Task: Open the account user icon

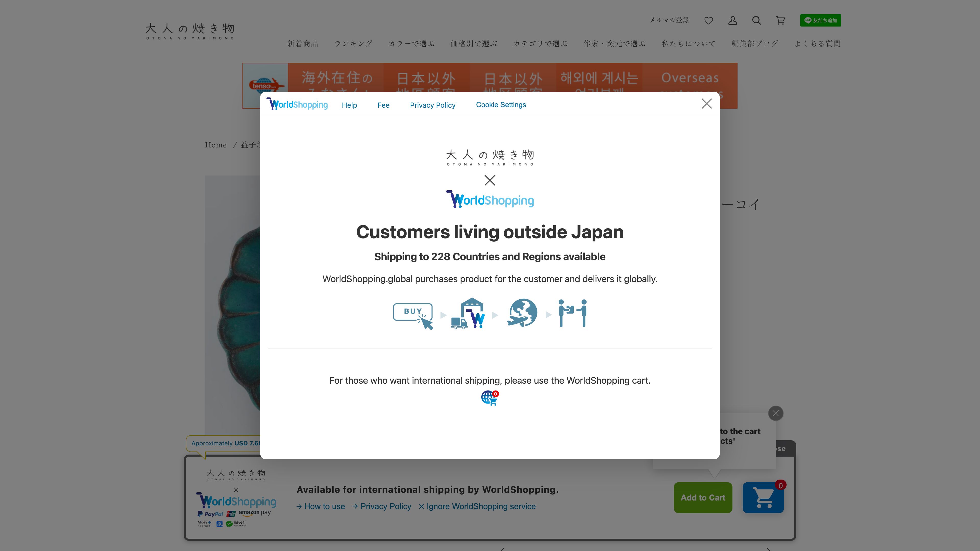Action: [x=732, y=20]
